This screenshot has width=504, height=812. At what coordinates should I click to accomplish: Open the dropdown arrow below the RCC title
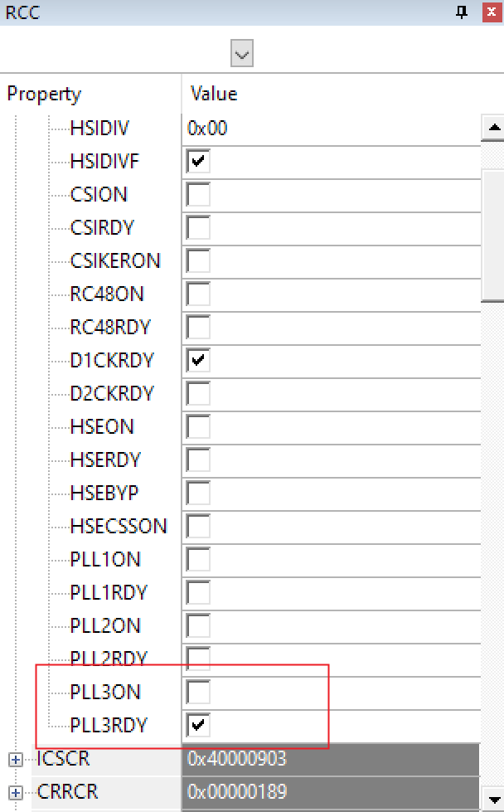click(242, 55)
